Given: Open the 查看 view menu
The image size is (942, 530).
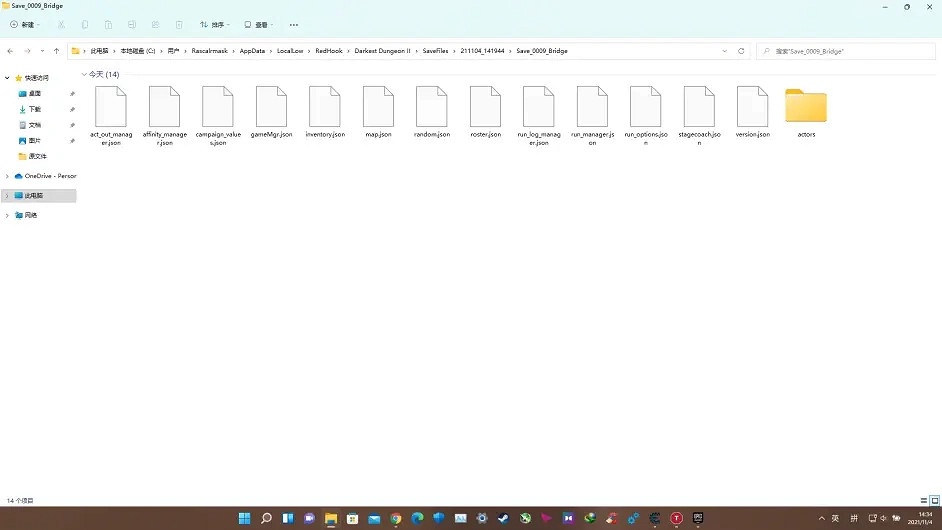Looking at the screenshot, I should 259,24.
